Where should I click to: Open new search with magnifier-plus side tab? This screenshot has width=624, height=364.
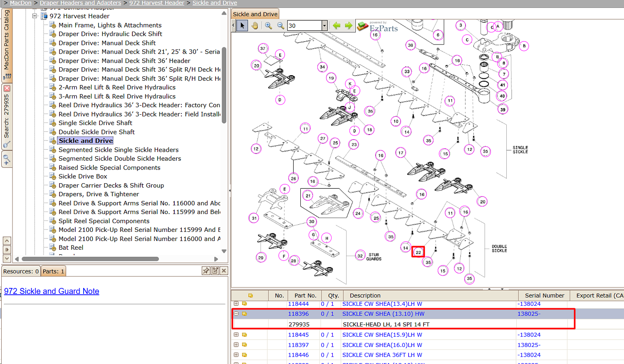(7, 159)
